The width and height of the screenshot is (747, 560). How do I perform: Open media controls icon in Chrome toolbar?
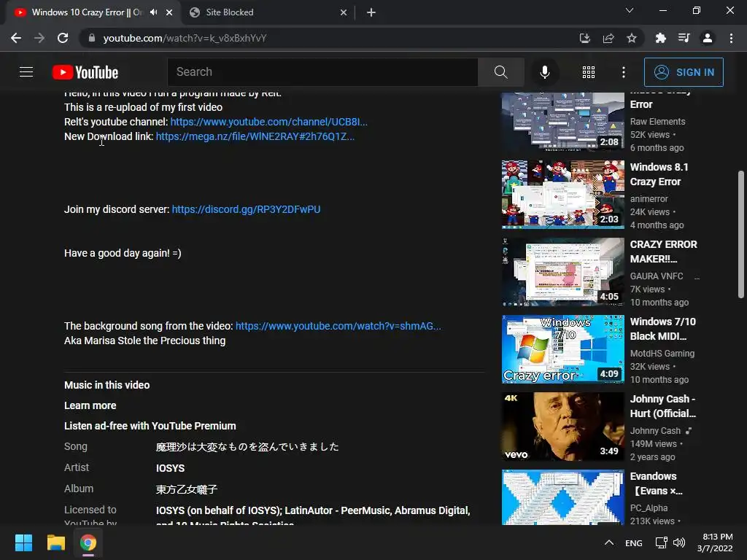[684, 38]
